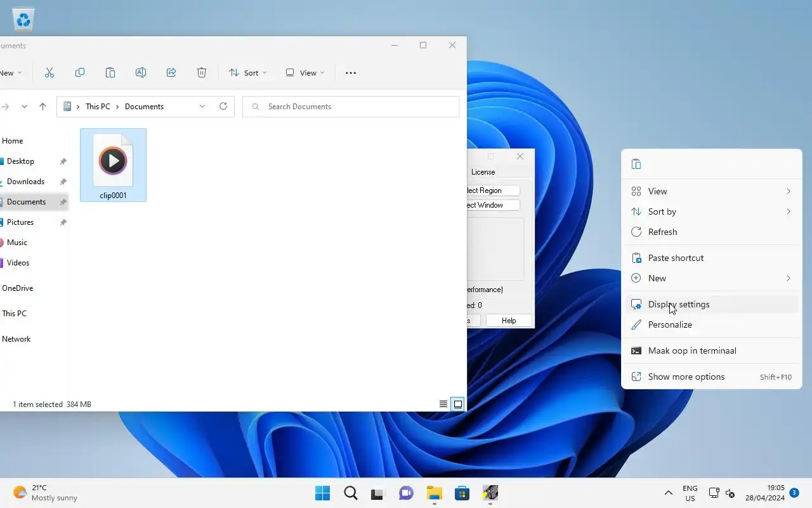Screen dimensions: 812x508
Task: Open Desktop in the navigation pane
Action: [x=20, y=161]
